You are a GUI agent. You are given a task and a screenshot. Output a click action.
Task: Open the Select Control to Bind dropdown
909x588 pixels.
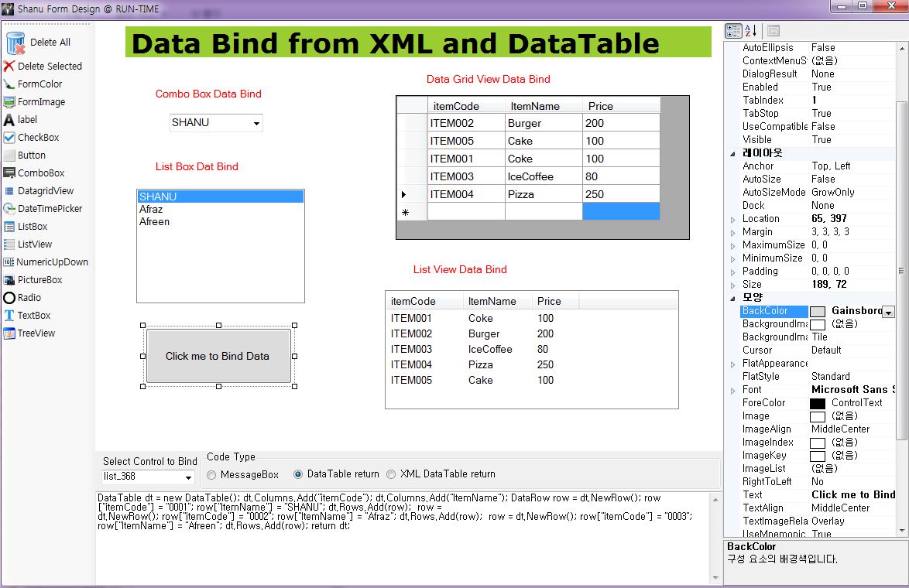(188, 477)
